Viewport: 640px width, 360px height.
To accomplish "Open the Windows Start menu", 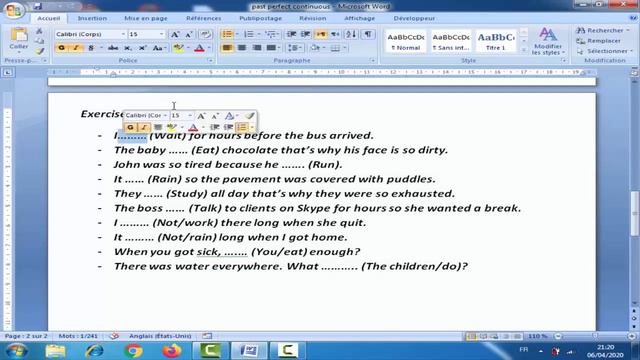I will tap(17, 351).
